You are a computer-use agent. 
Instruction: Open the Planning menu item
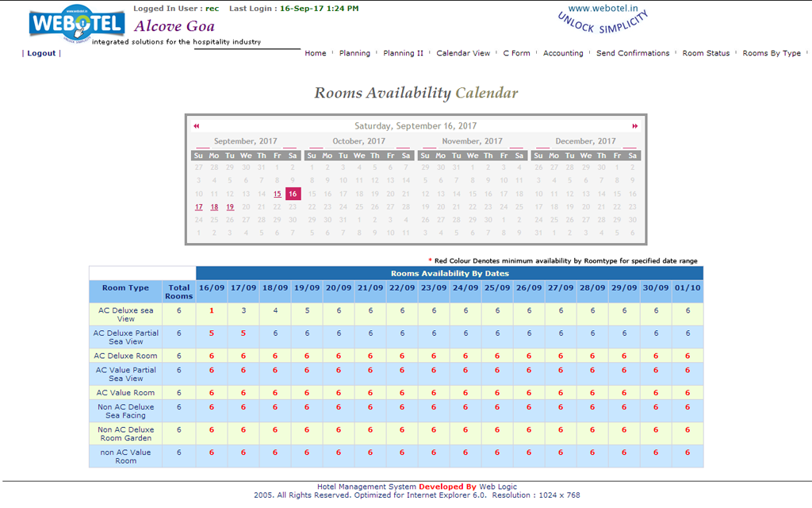[354, 53]
